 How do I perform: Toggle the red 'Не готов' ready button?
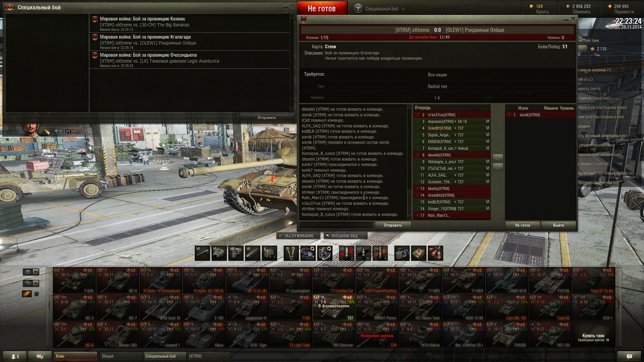[322, 9]
